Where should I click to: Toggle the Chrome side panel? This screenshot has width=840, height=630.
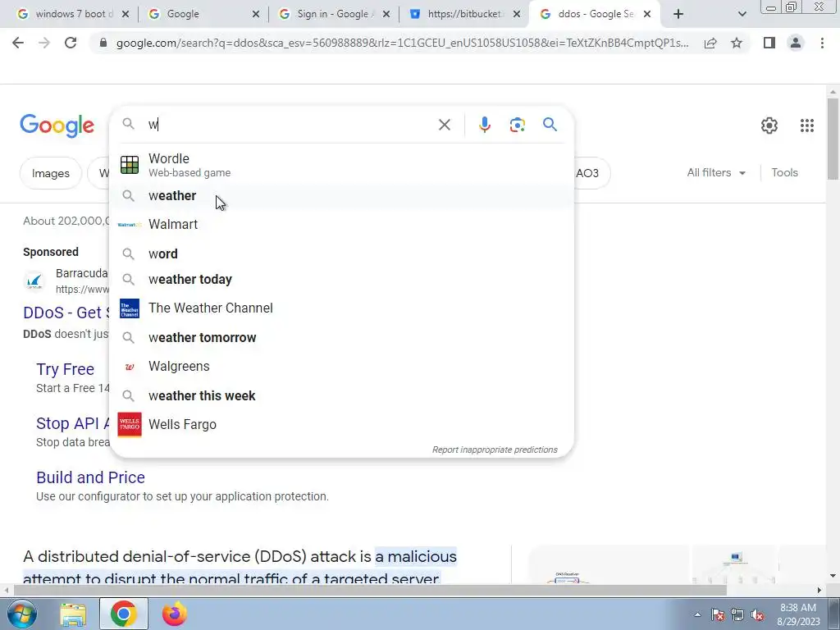(769, 43)
